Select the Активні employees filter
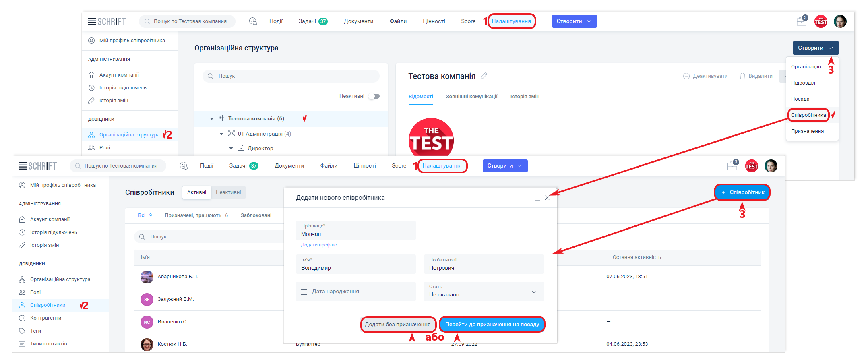Screen dimensions: 868x364 point(196,192)
